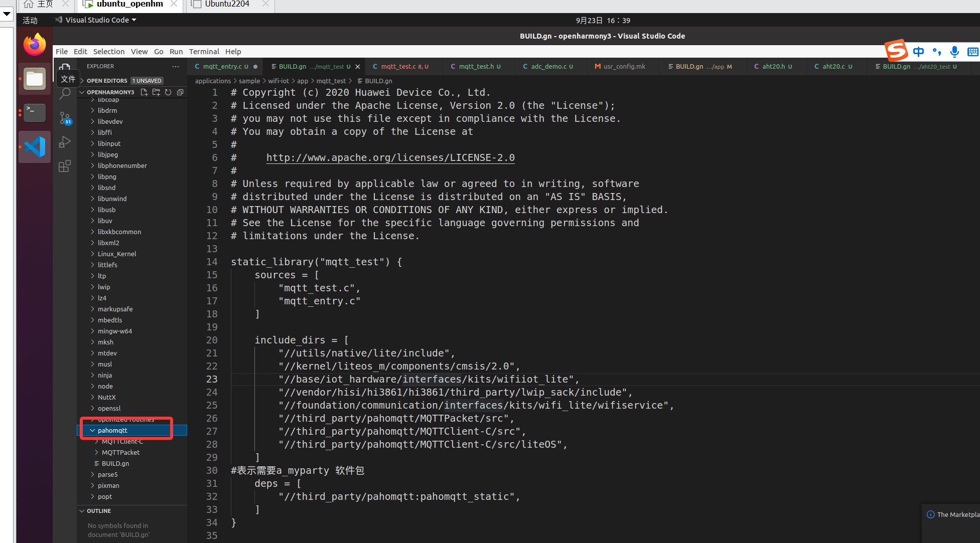
Task: Refresh the explorer file tree
Action: 168,92
